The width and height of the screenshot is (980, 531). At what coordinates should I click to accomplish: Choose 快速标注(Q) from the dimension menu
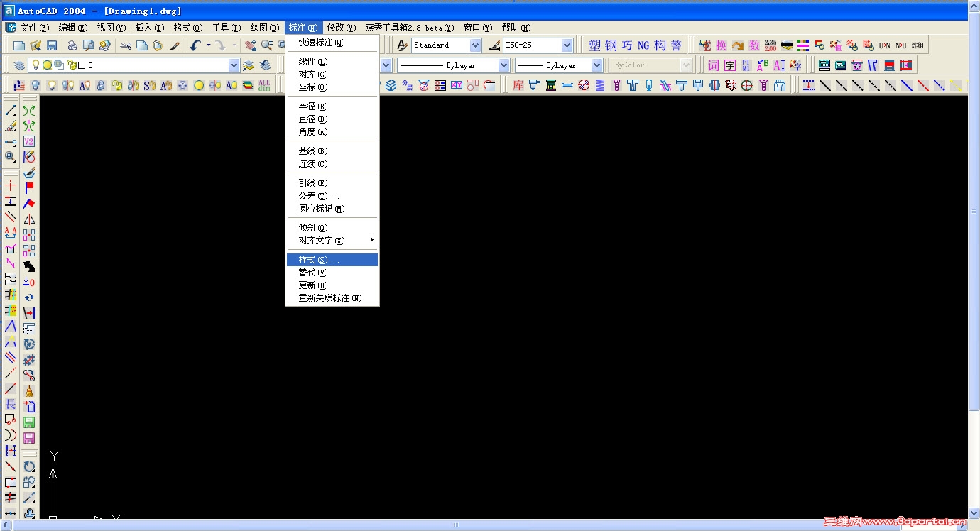332,43
